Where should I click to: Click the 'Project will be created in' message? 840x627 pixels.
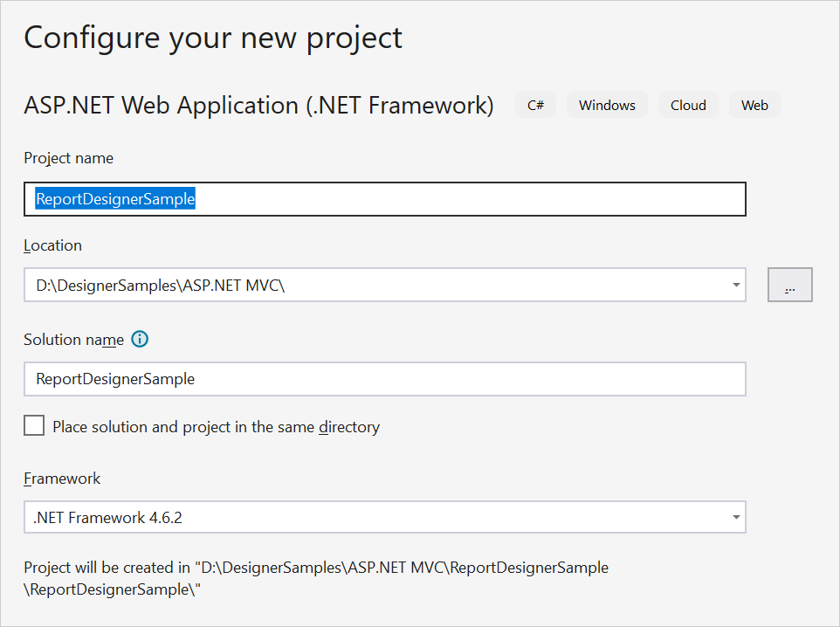[316, 578]
